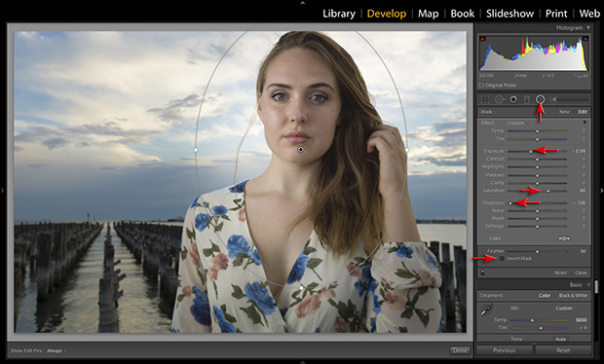Click the Exposure slider handle
Screen dimensions: 604x364
[x=531, y=151]
